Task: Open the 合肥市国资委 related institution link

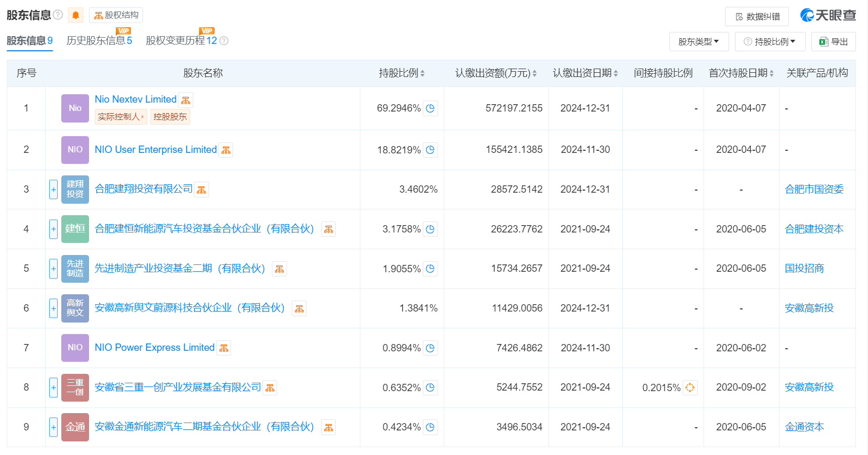Action: [x=814, y=190]
